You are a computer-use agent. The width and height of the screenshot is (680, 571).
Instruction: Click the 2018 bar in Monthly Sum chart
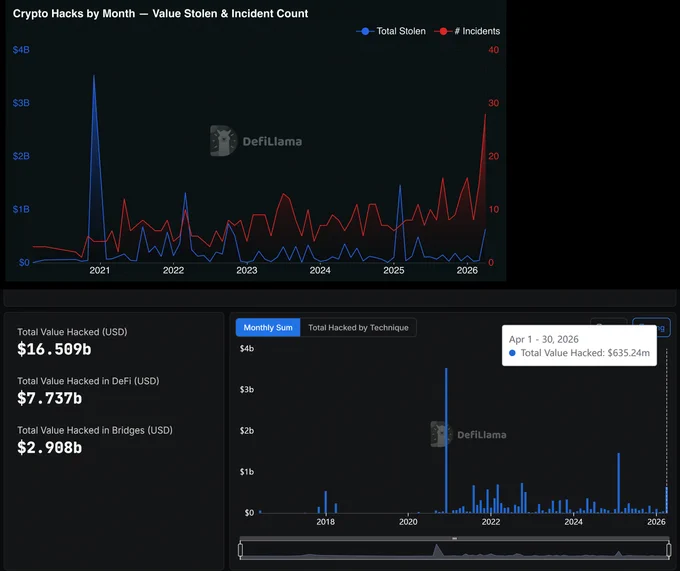tap(326, 502)
